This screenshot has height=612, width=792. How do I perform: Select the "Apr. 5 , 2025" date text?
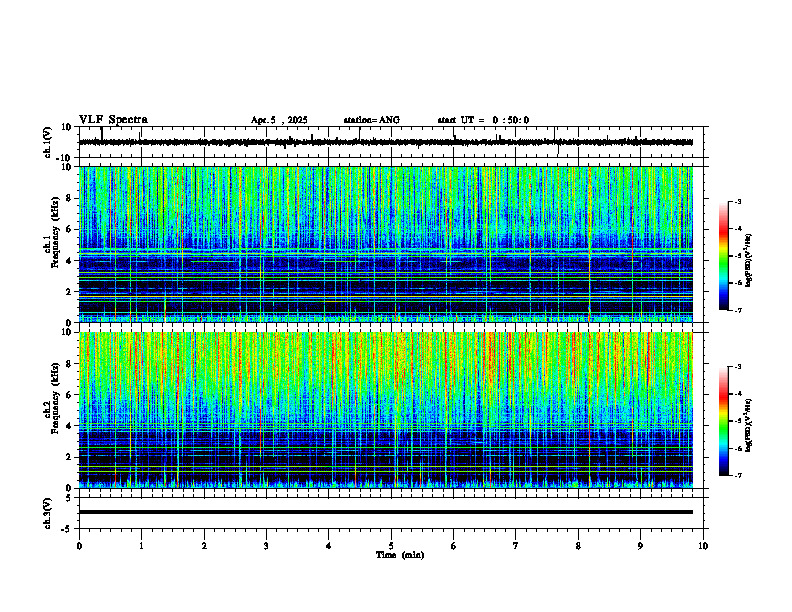click(279, 120)
